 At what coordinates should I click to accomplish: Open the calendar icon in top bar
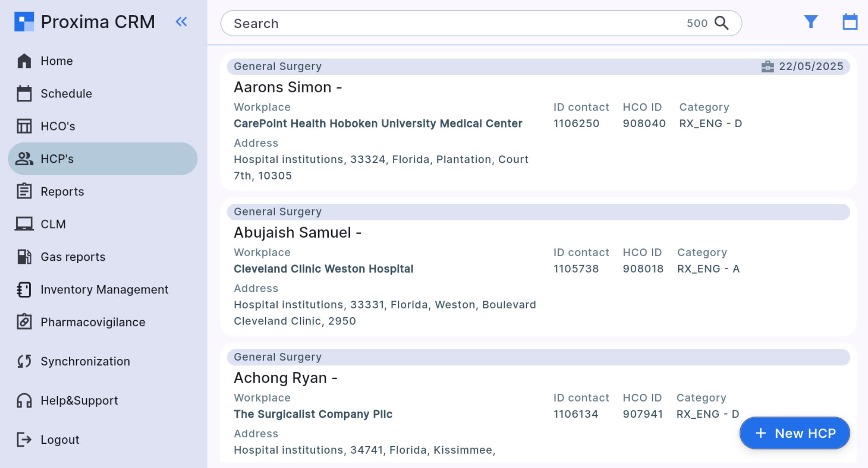point(850,22)
